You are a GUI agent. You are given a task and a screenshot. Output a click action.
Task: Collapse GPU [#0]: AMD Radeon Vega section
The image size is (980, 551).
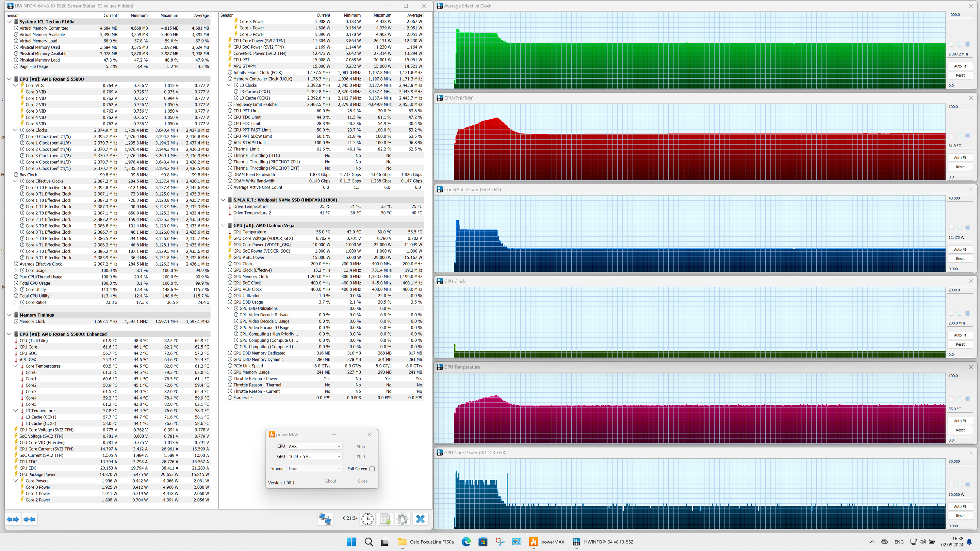pyautogui.click(x=223, y=226)
